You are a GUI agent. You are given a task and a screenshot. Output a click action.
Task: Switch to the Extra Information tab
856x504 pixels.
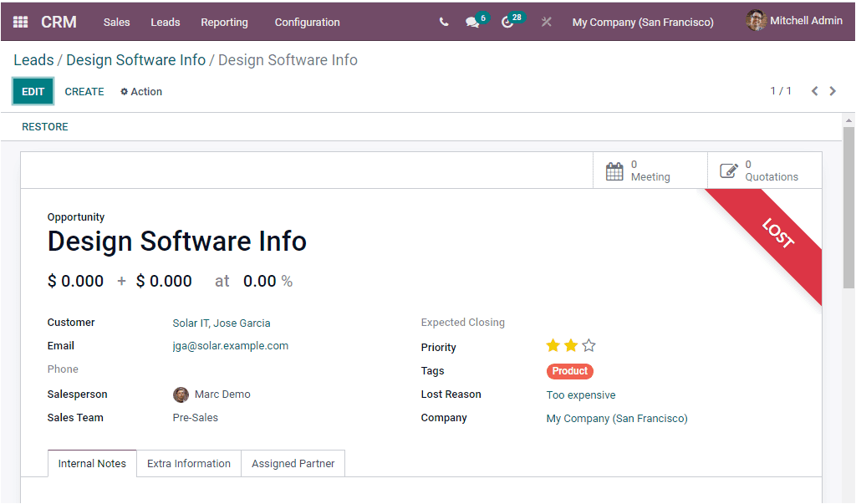[x=189, y=463]
